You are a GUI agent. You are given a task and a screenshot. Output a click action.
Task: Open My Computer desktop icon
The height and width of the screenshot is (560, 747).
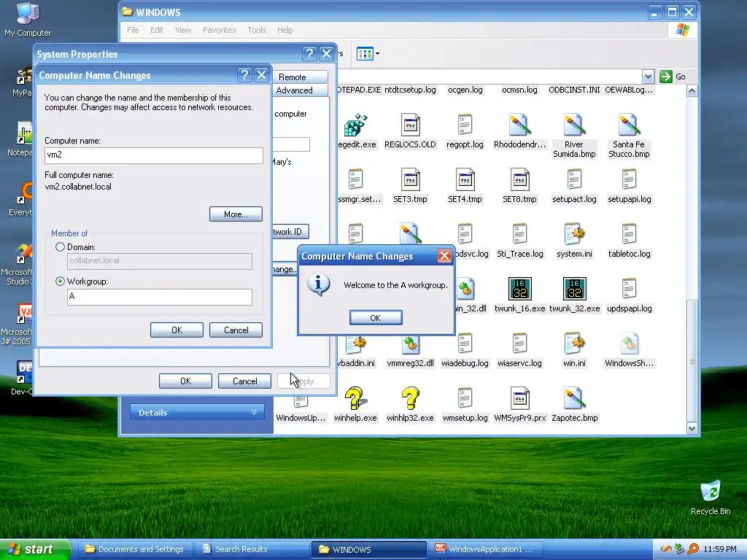[x=28, y=13]
